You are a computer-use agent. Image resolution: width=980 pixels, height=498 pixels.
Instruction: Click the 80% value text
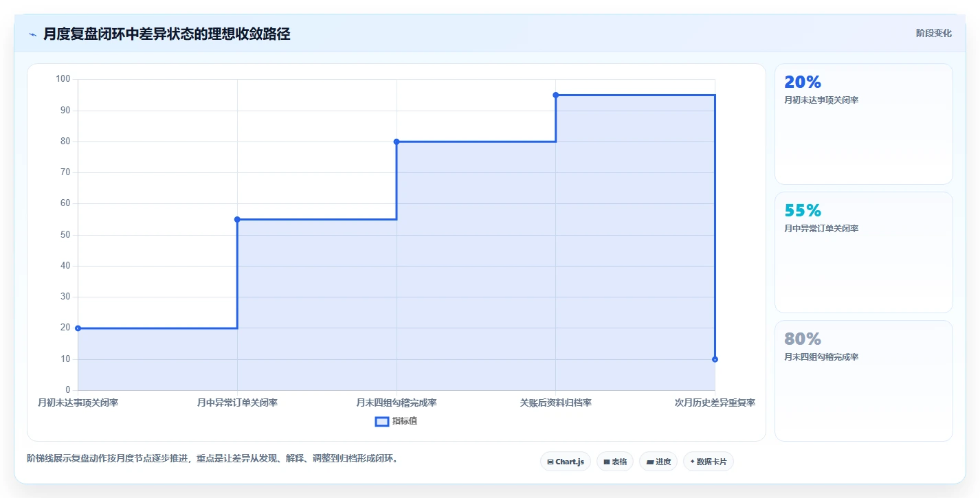coord(803,339)
